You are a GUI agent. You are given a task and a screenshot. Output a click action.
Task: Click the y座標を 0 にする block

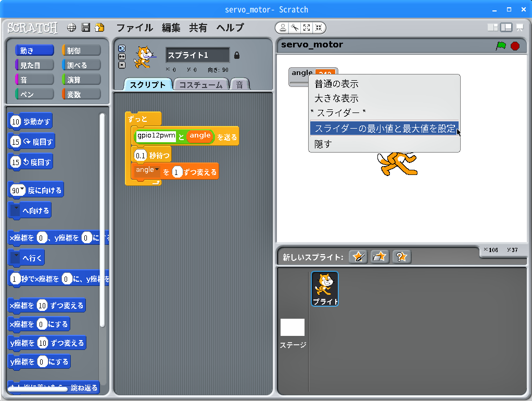click(x=40, y=362)
